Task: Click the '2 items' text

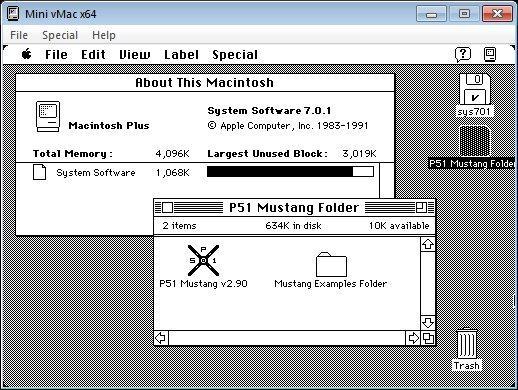Action: point(179,226)
